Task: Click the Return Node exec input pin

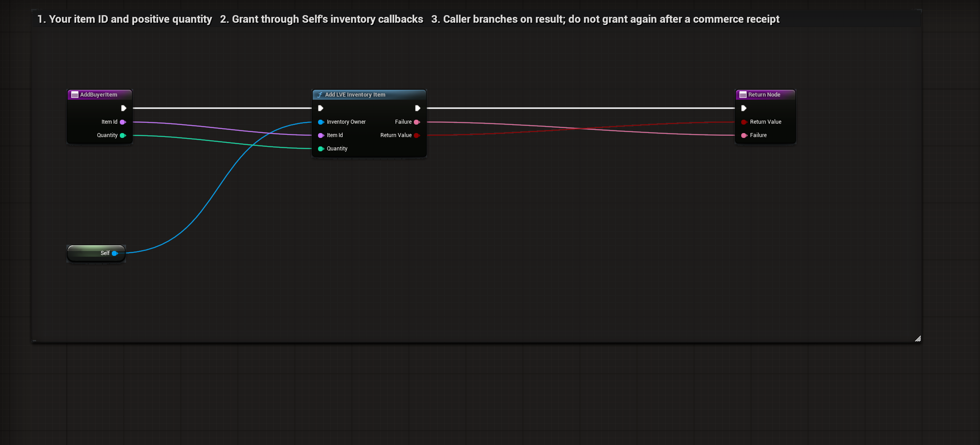Action: pos(744,108)
